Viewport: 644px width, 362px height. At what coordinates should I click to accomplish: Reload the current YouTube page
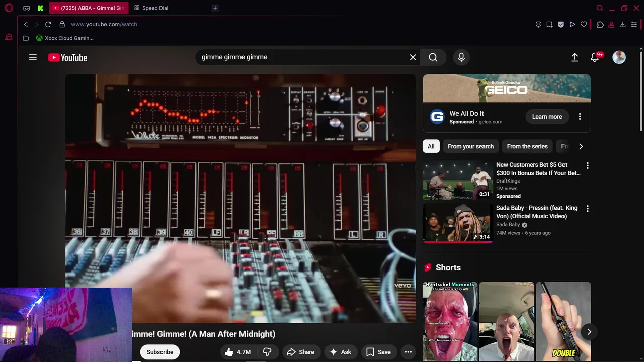click(x=48, y=24)
